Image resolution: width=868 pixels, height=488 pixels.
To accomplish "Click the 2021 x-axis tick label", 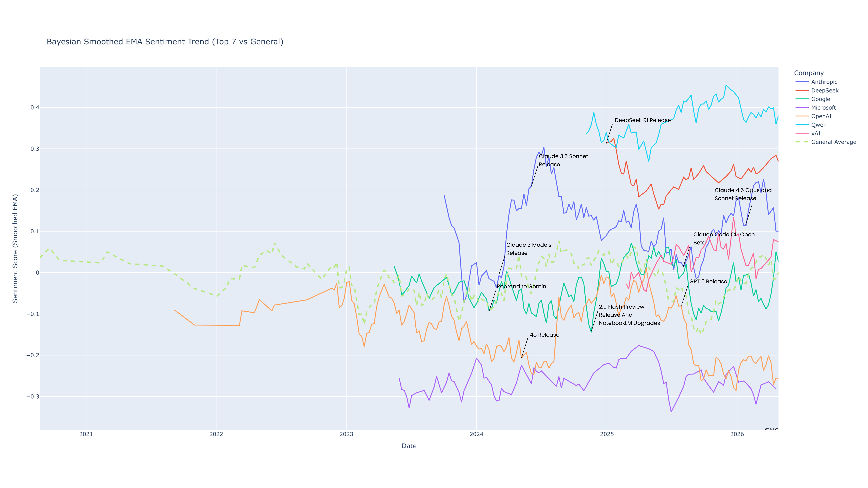I will pyautogui.click(x=86, y=434).
